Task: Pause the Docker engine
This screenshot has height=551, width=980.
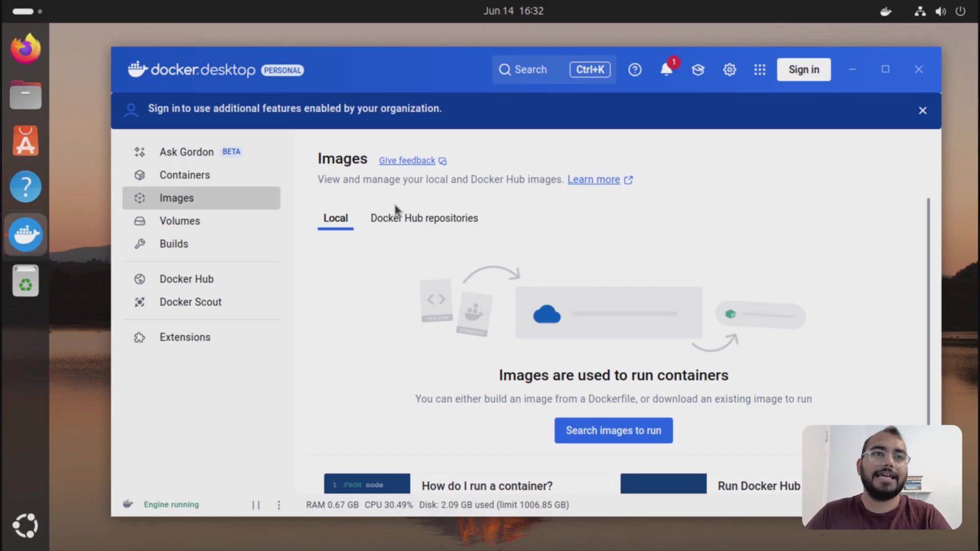Action: point(256,505)
